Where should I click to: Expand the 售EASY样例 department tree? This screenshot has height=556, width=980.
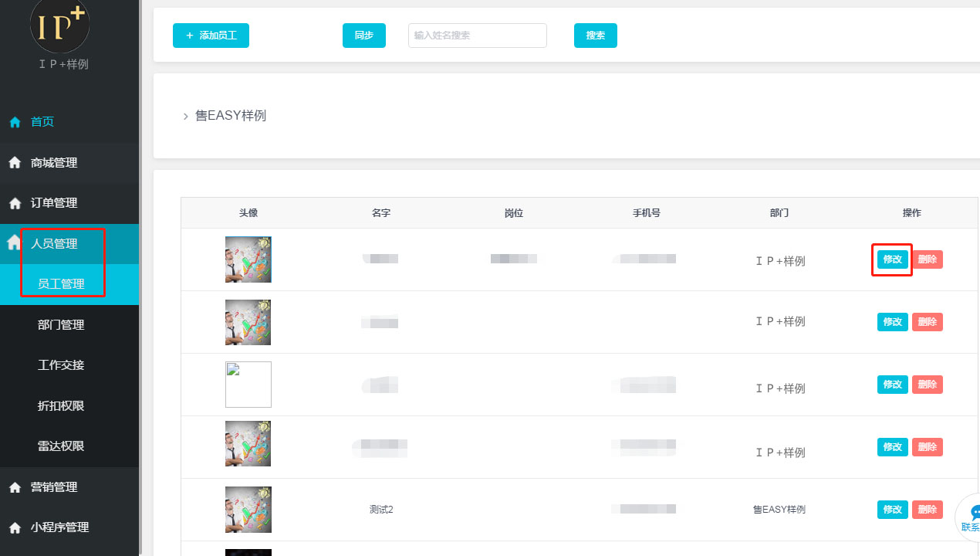[185, 116]
